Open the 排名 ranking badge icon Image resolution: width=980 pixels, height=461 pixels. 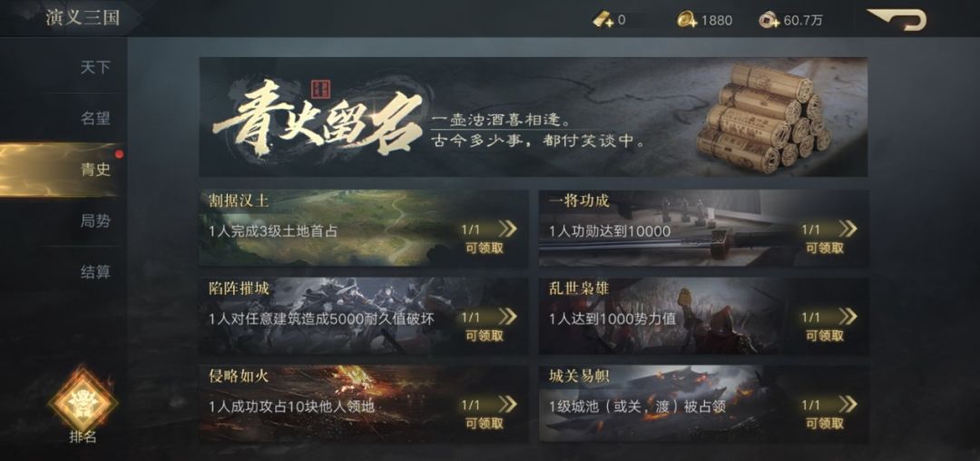[x=83, y=400]
